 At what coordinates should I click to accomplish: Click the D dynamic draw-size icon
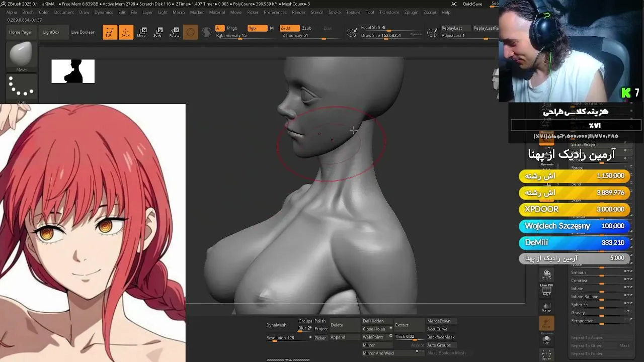432,33
